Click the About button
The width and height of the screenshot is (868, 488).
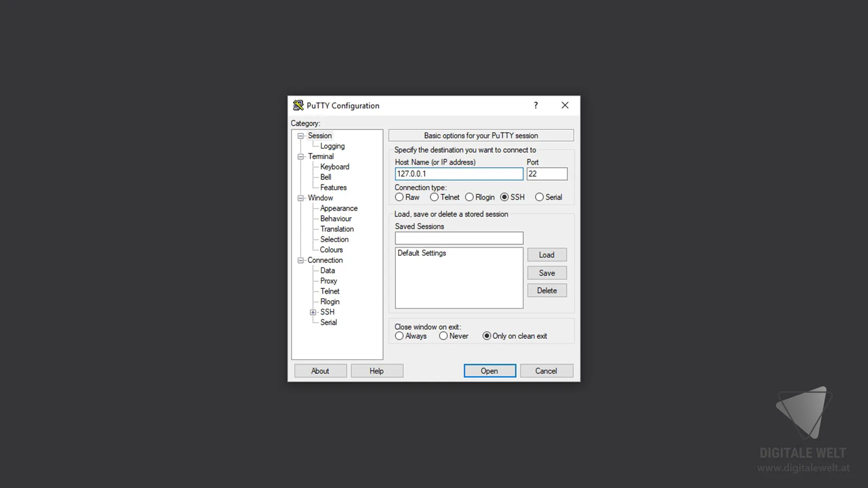coord(320,371)
